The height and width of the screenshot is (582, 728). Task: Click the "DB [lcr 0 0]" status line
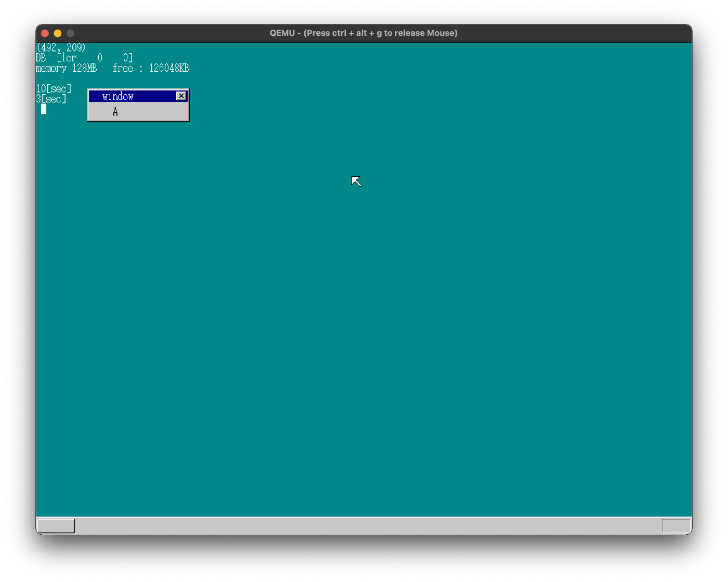[85, 58]
